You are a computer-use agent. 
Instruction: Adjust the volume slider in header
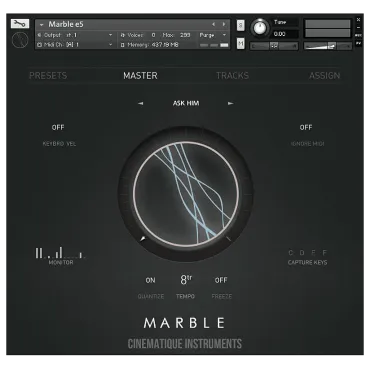coord(328,46)
